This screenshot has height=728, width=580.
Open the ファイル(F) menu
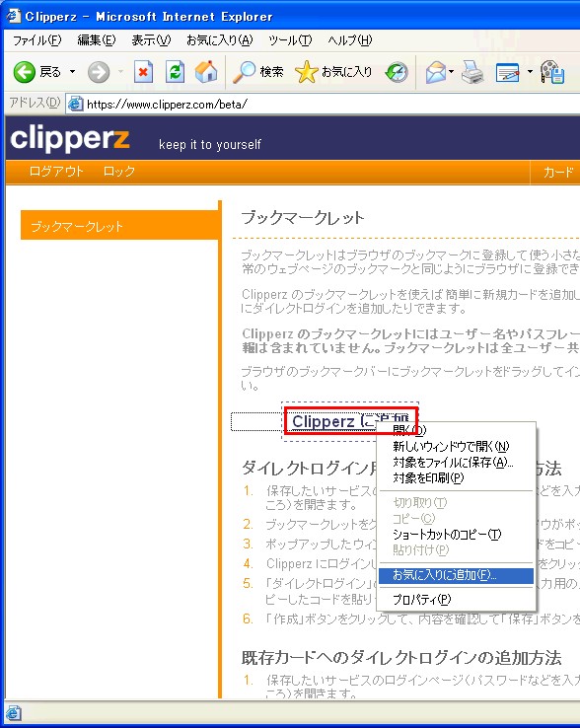pyautogui.click(x=36, y=40)
